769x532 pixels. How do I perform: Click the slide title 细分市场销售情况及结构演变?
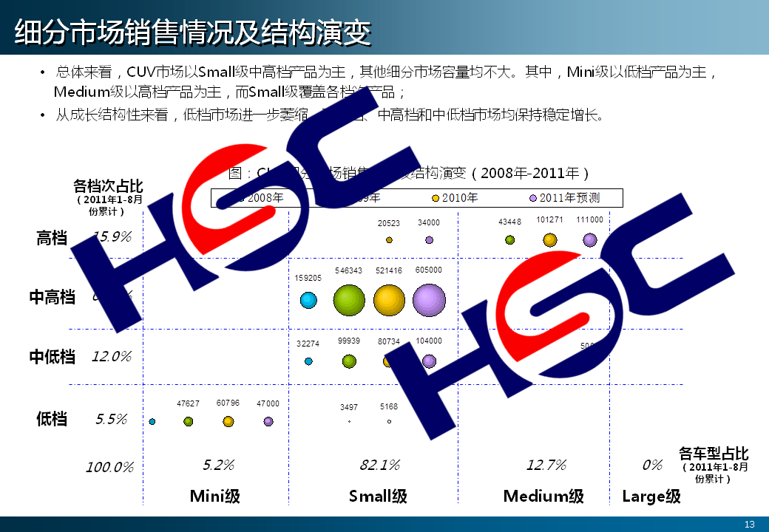(x=192, y=33)
